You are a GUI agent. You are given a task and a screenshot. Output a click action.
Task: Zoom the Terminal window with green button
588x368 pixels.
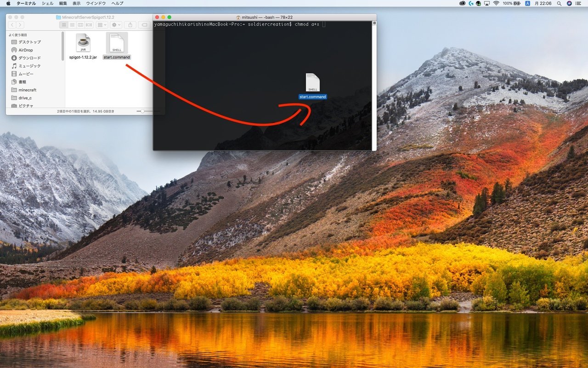coord(170,17)
